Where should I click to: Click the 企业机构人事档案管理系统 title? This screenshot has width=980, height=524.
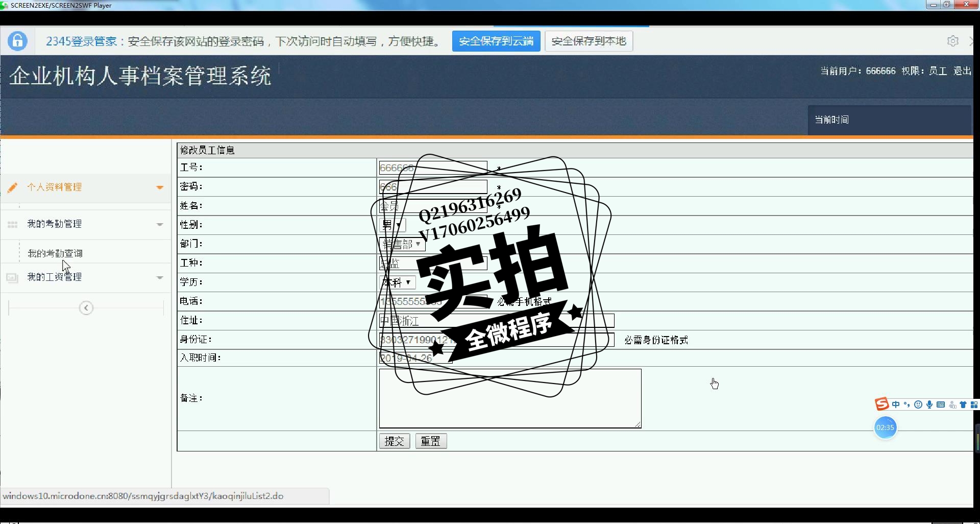click(x=140, y=76)
